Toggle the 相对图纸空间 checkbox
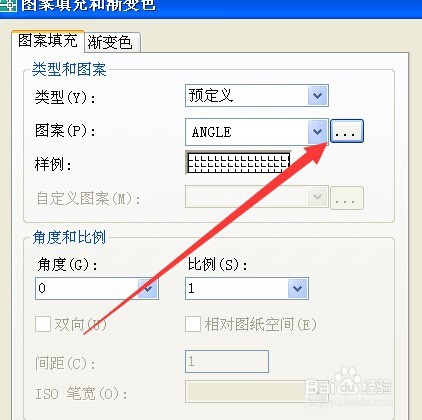422x420 pixels. 193,324
